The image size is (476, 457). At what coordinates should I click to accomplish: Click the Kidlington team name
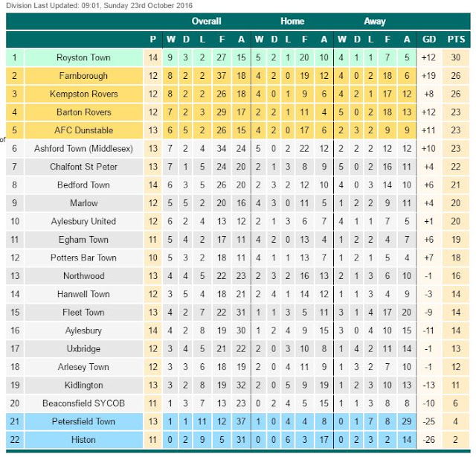pos(83,385)
